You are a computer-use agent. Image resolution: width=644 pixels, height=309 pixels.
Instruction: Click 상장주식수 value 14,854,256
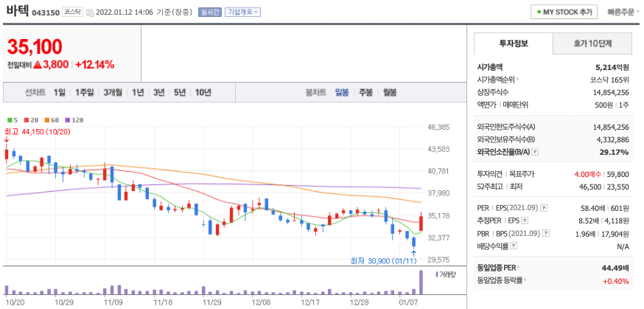[611, 92]
